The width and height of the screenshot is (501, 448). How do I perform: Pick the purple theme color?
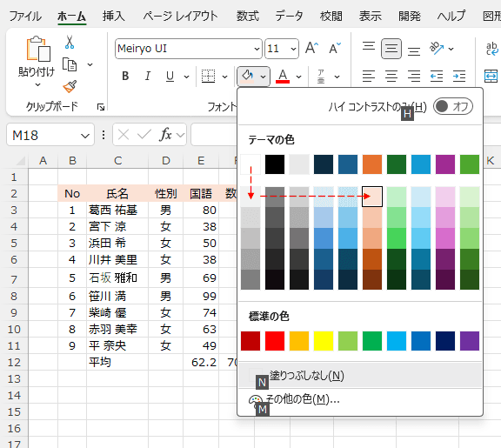click(x=445, y=164)
